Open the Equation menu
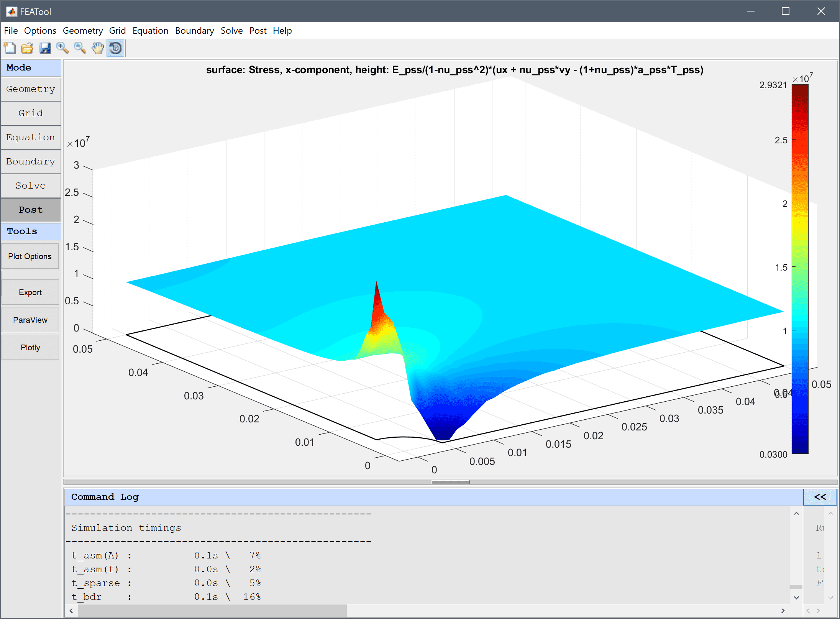The image size is (840, 619). [x=150, y=31]
